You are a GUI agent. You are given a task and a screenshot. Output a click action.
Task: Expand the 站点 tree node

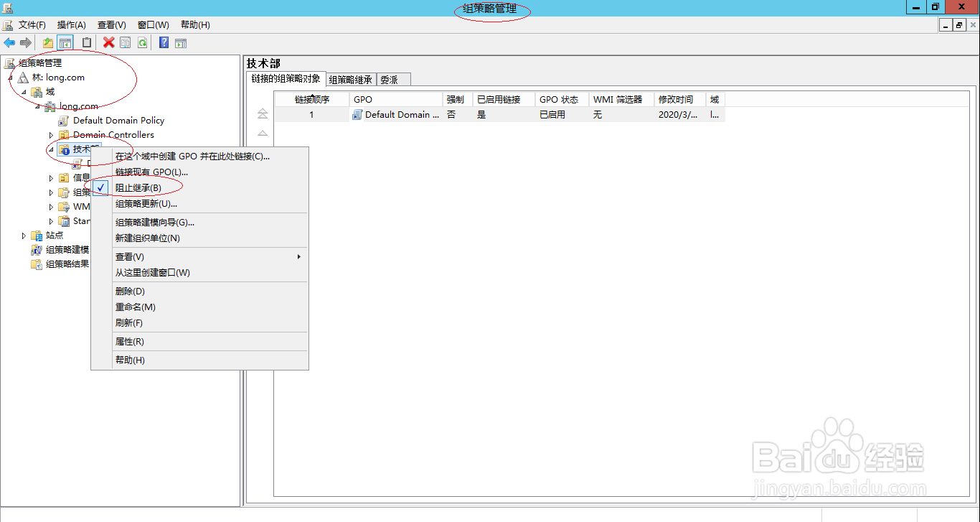(24, 235)
